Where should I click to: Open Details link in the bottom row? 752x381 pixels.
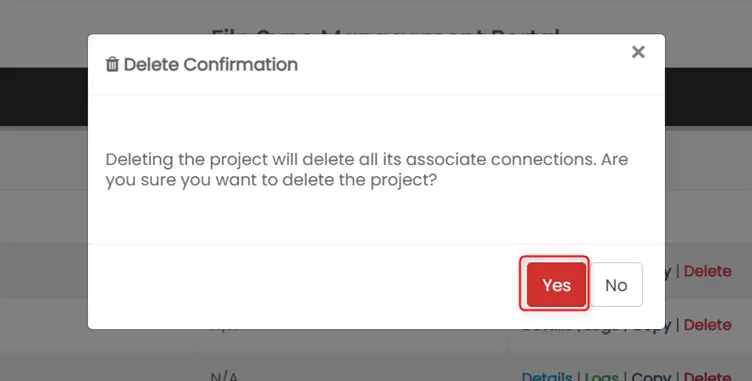tap(547, 377)
